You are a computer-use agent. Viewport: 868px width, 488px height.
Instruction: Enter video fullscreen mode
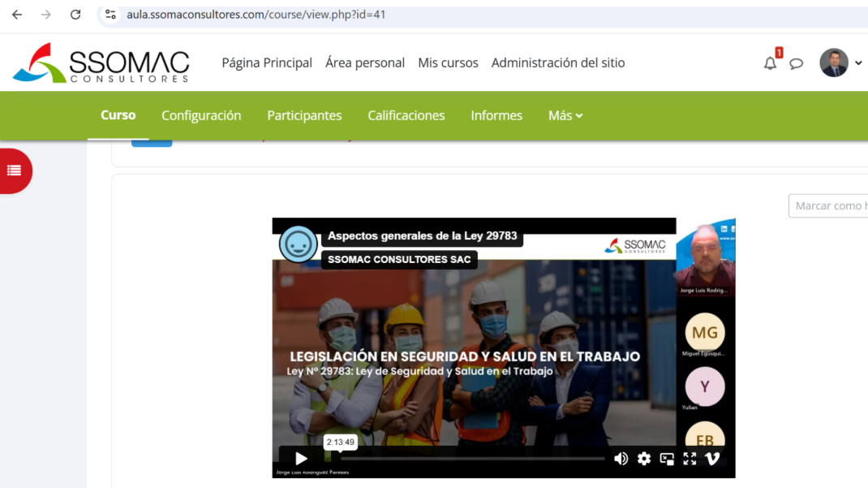click(x=690, y=459)
